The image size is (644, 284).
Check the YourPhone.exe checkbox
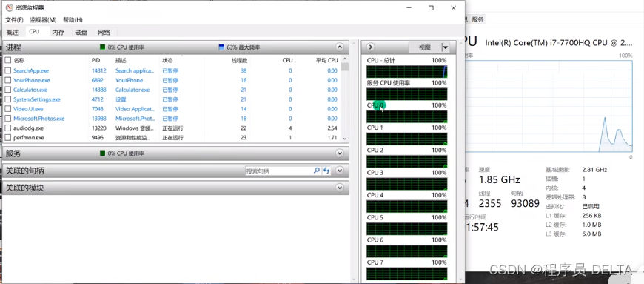(x=8, y=80)
